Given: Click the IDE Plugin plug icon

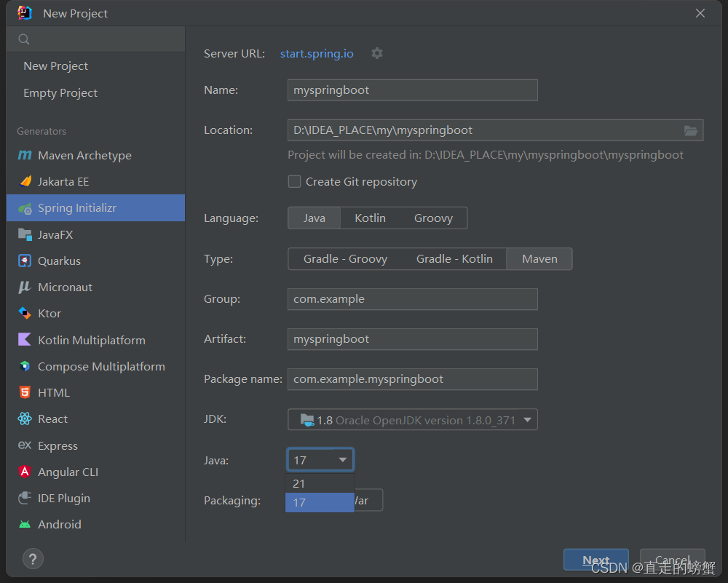Looking at the screenshot, I should tap(25, 498).
